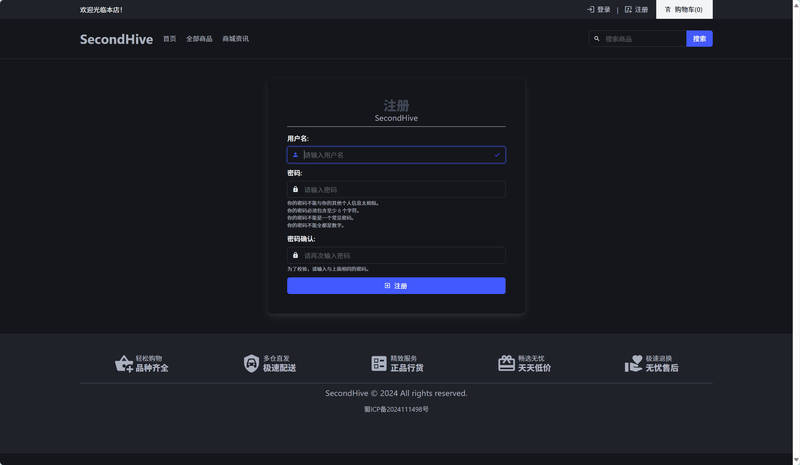Click the 注册 heading in the form
Viewport: 800px width, 465px height.
pos(396,106)
